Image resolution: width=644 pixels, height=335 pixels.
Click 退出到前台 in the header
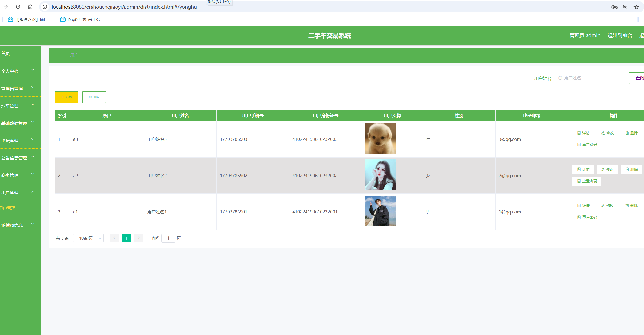pyautogui.click(x=620, y=36)
